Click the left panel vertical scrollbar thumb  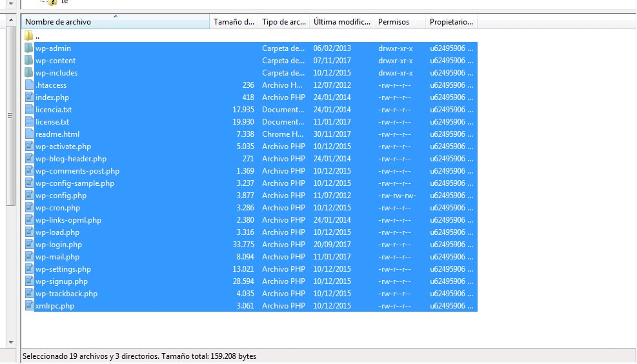(10, 116)
